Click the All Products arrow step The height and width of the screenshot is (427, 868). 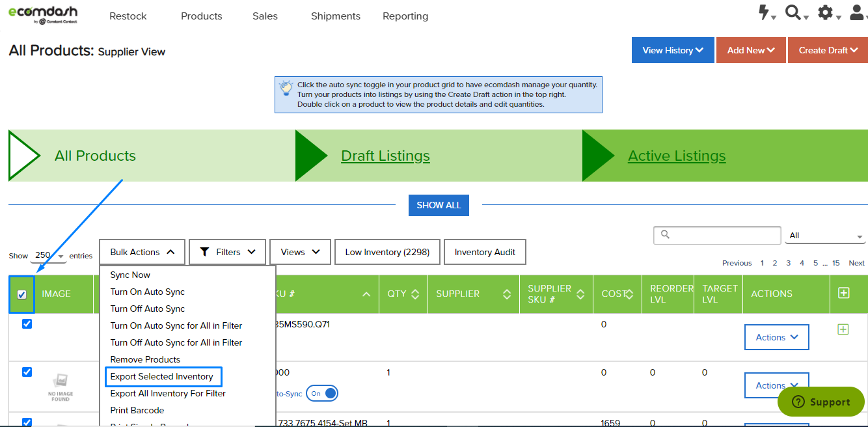(152, 156)
